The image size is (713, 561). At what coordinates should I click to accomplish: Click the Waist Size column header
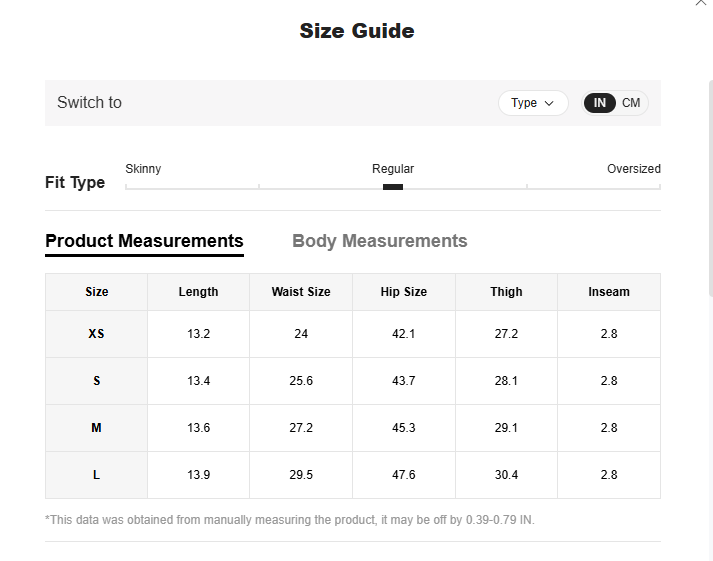(x=301, y=292)
